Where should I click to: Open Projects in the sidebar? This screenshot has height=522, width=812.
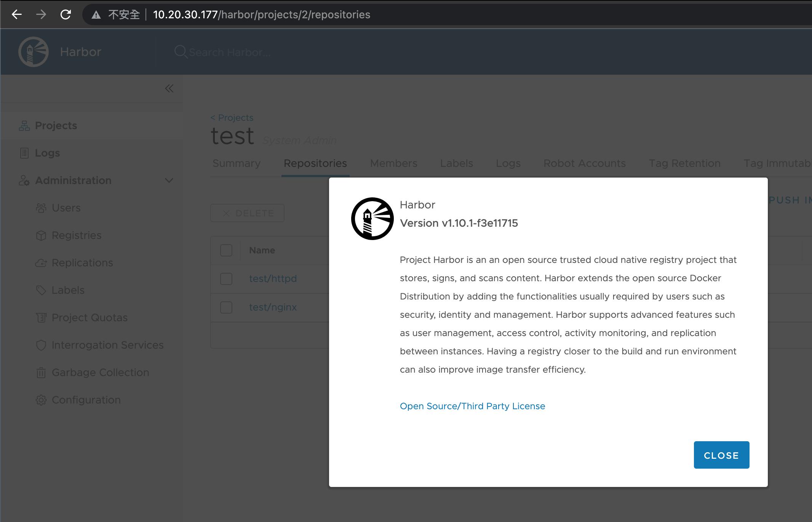[56, 126]
